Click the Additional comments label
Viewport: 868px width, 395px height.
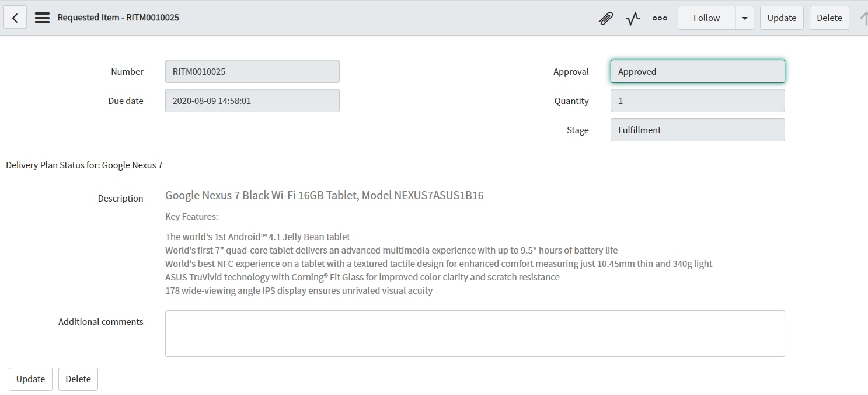[100, 321]
